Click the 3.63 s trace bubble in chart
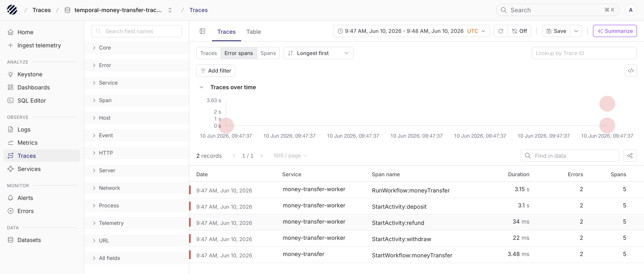644x274 pixels. 607,104
